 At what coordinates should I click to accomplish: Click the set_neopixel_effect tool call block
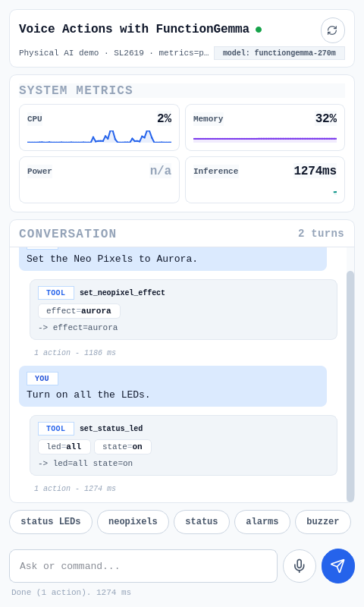(184, 310)
